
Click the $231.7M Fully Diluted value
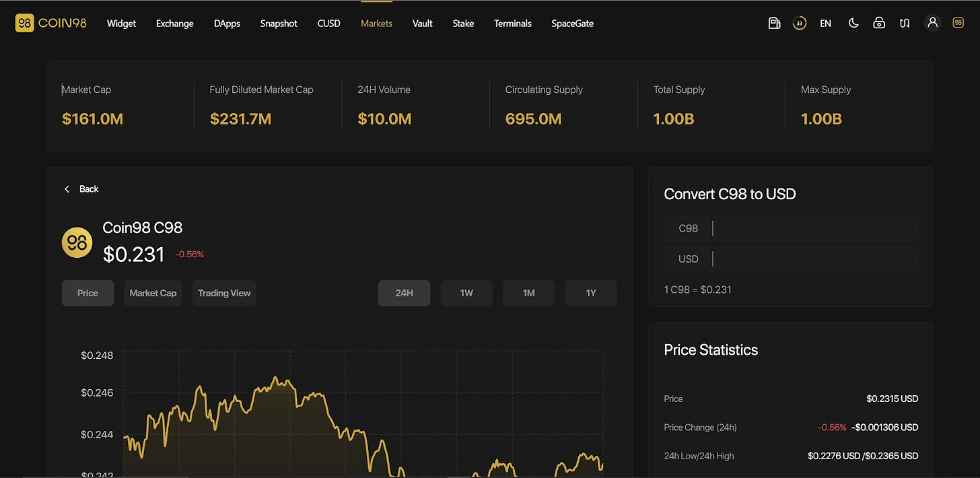click(240, 119)
